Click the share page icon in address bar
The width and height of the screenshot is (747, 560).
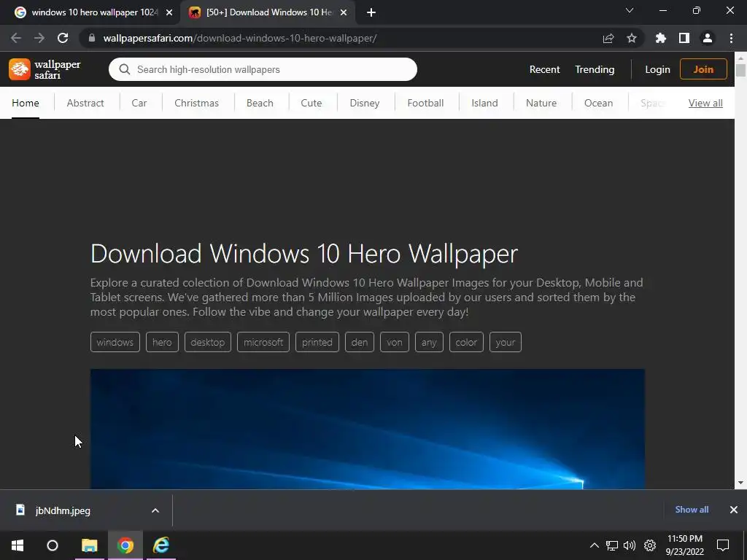tap(608, 38)
